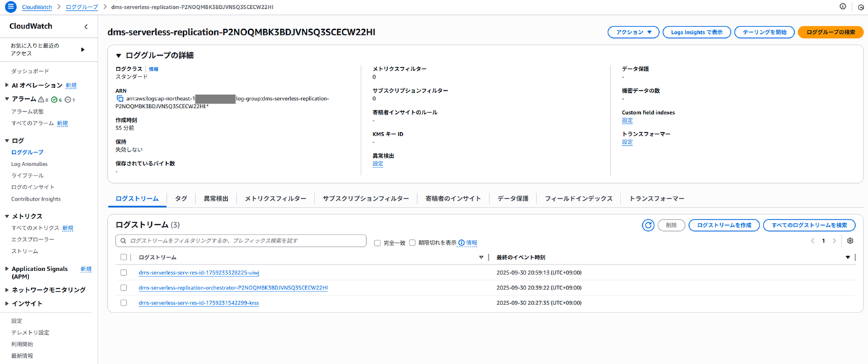Open テレメトリ設定 in the sidebar
Viewport: 868px width, 364px height.
click(30, 333)
